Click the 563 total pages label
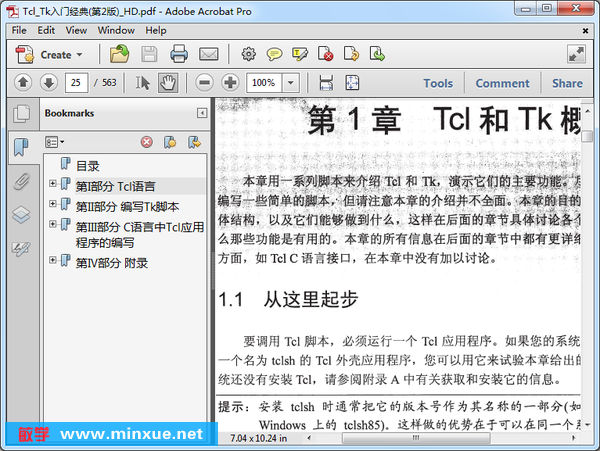The width and height of the screenshot is (600, 451). (109, 83)
